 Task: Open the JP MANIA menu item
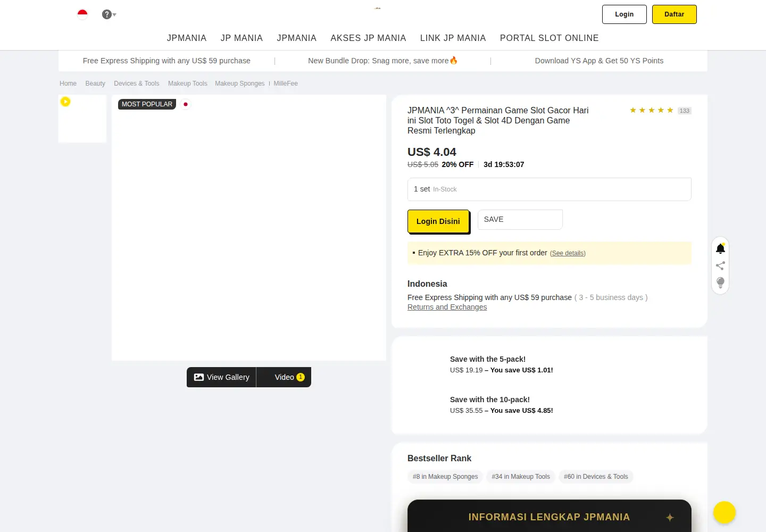[x=242, y=38]
